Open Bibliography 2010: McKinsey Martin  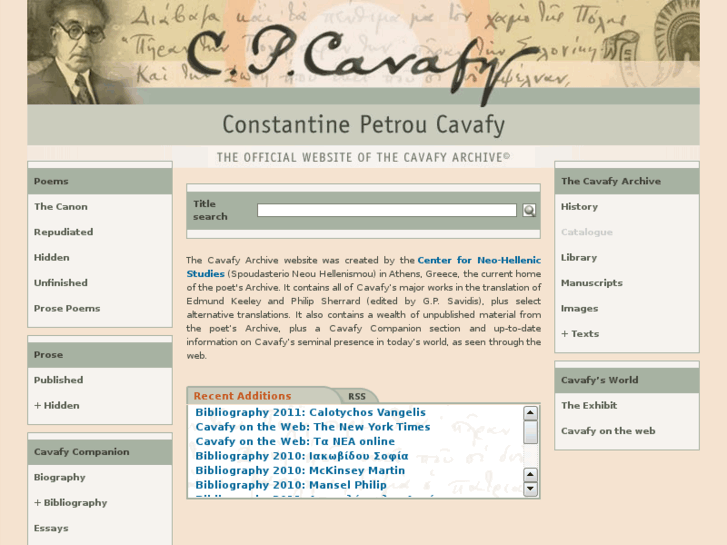(x=300, y=470)
